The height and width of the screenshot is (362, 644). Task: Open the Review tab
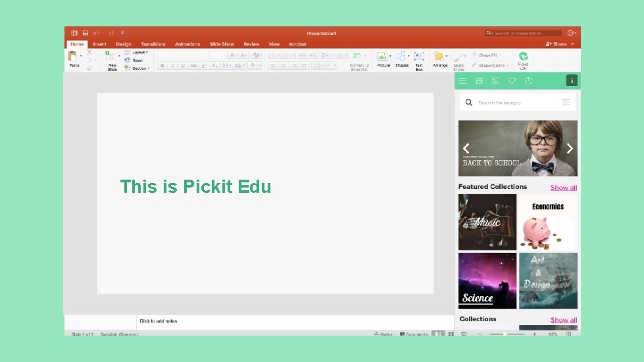coord(251,44)
